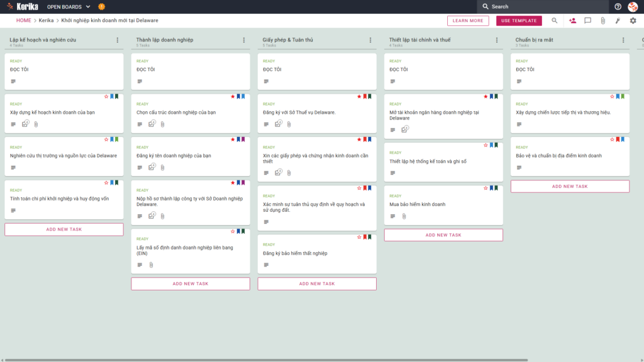The height and width of the screenshot is (362, 644).
Task: Click attachment icon on Đăng ký tên doanh nghiệp card
Action: coord(163,167)
